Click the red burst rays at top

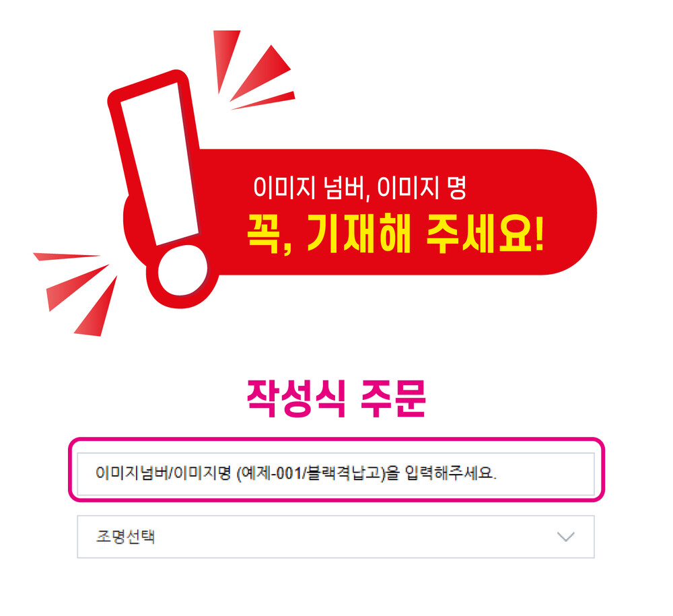[x=254, y=70]
